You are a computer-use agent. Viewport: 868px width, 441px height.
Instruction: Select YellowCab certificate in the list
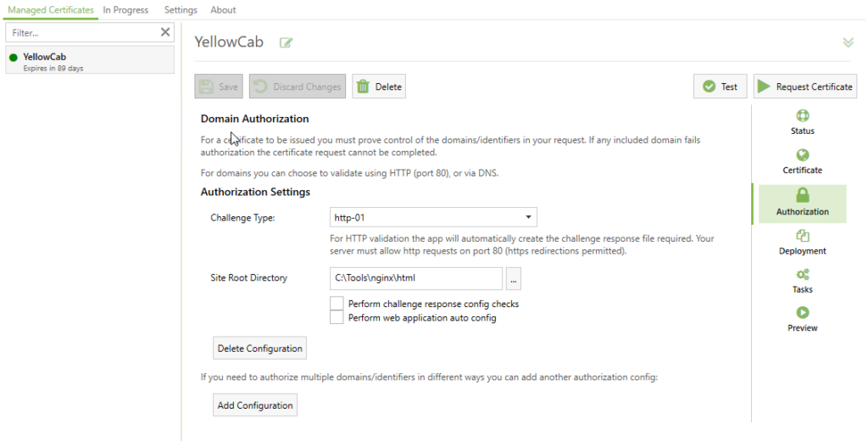(x=90, y=60)
